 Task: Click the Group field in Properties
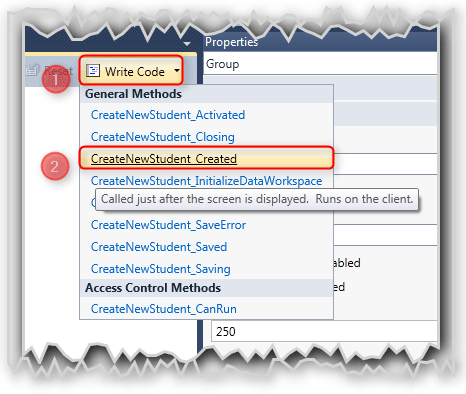coord(320,63)
